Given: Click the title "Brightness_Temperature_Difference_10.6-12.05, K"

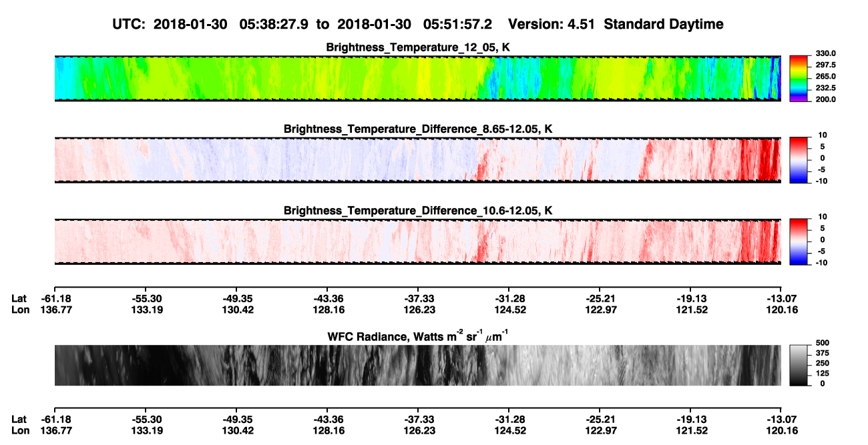Looking at the screenshot, I should pos(418,211).
